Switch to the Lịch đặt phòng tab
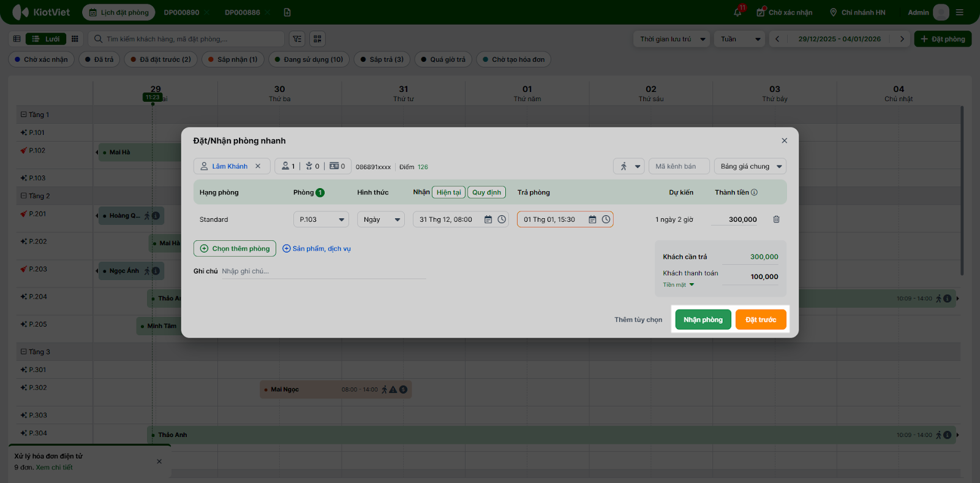 click(x=119, y=12)
